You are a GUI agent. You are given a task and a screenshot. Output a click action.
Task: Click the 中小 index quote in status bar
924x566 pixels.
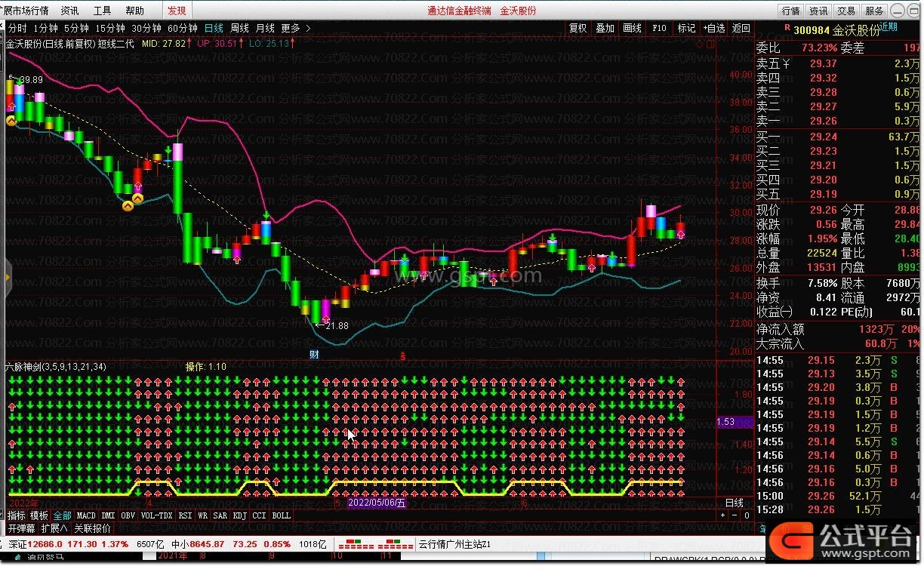click(231, 544)
